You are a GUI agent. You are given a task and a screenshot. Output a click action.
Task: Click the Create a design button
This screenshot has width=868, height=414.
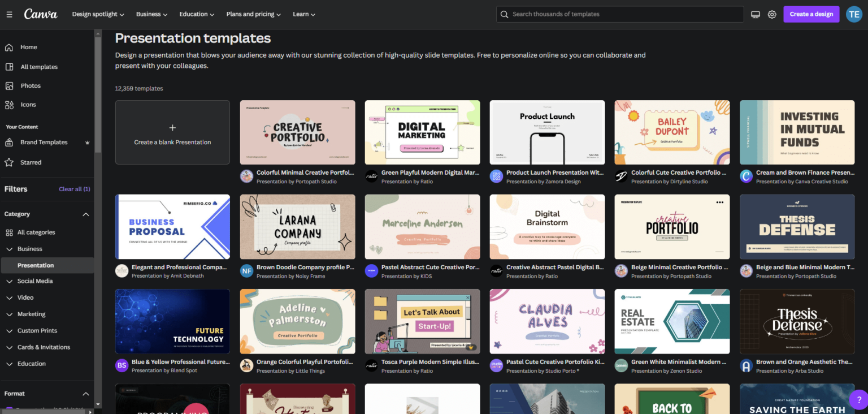pyautogui.click(x=811, y=14)
